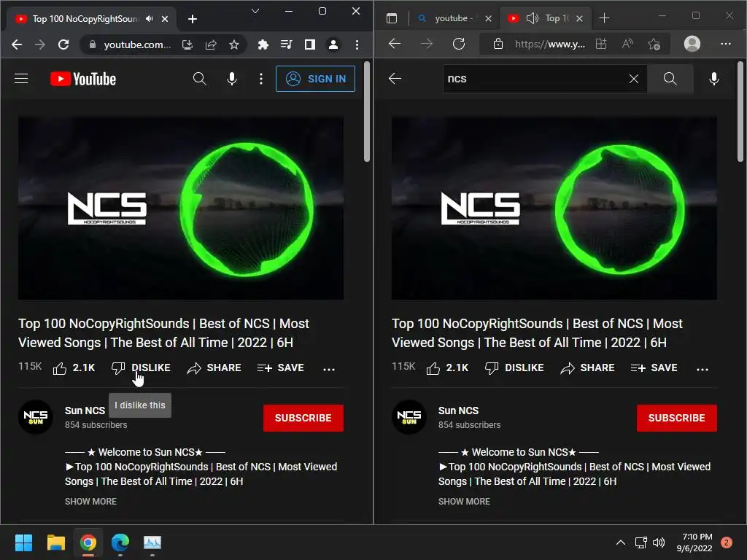Subscribe to Sun NCS in Edge window

tap(676, 418)
